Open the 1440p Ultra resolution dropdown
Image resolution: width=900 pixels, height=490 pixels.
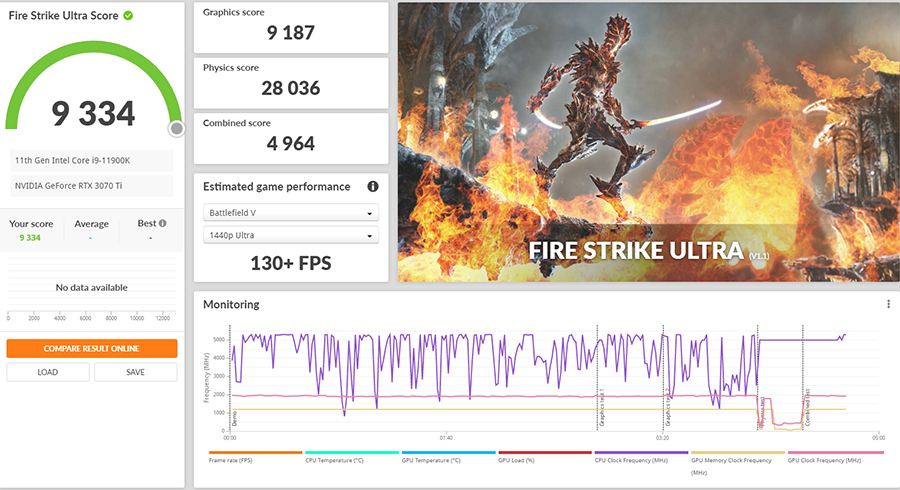click(291, 235)
